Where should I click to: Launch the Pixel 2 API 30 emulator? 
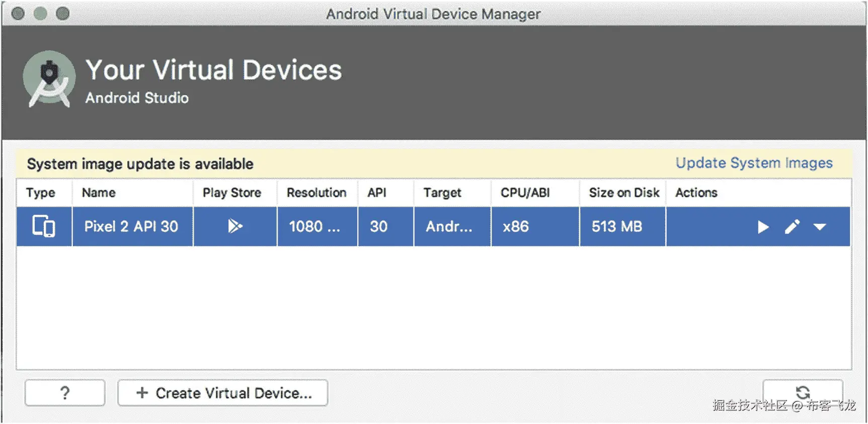tap(763, 227)
